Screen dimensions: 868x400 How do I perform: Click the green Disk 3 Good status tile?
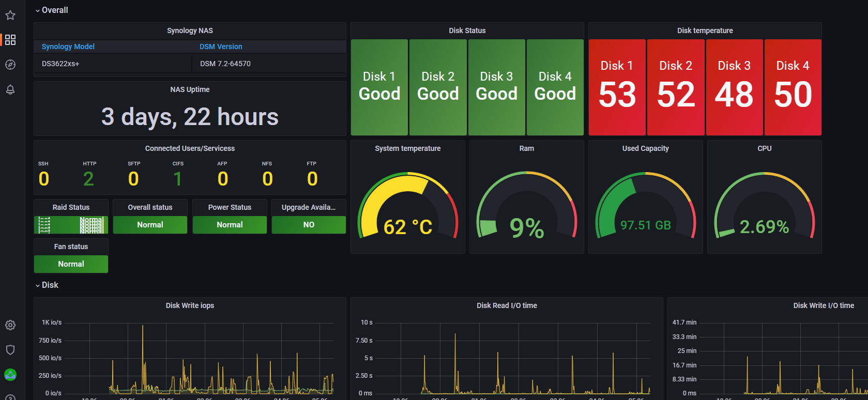tap(496, 87)
